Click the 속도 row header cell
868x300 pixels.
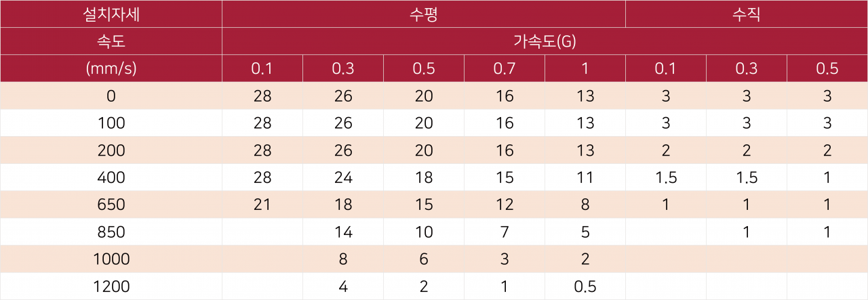111,42
